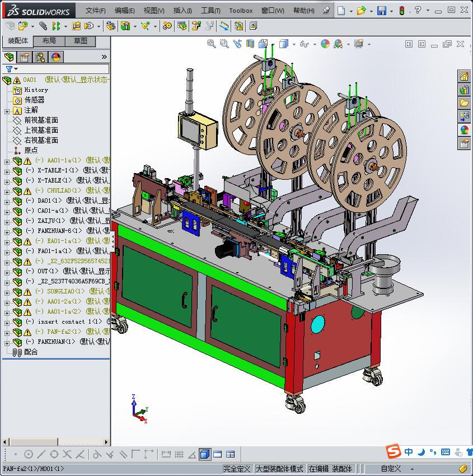Viewport: 473px width, 476px height.
Task: Open the 工具(T) menu
Action: 210,11
